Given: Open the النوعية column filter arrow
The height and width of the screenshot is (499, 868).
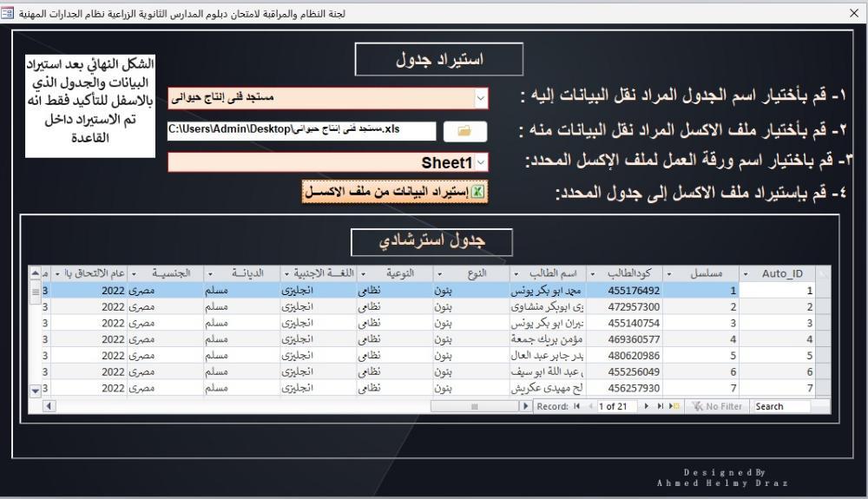Looking at the screenshot, I should (x=363, y=274).
